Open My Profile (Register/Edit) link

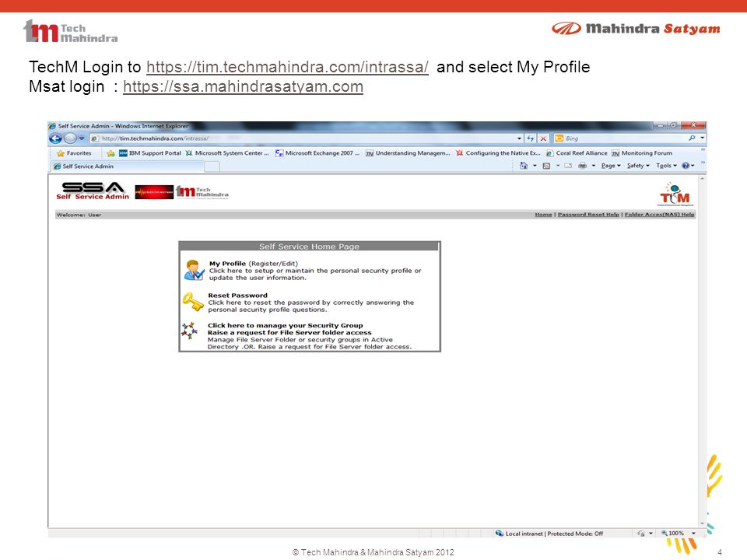[254, 264]
